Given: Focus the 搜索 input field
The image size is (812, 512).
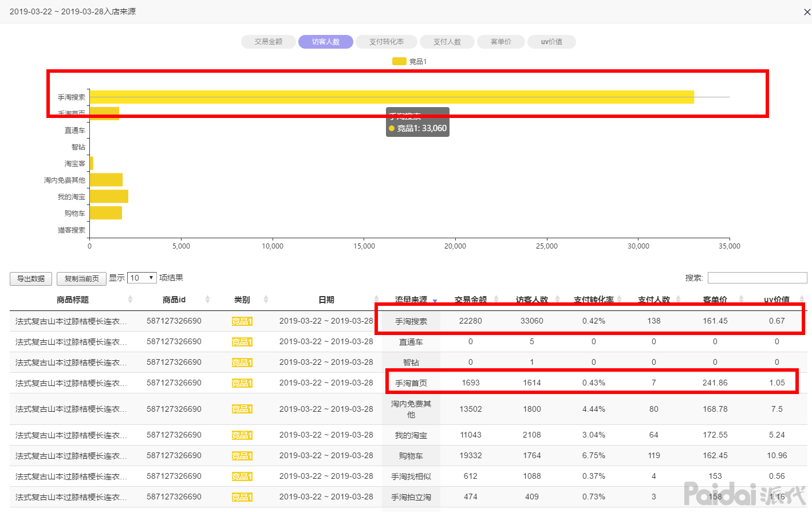Looking at the screenshot, I should [x=757, y=278].
